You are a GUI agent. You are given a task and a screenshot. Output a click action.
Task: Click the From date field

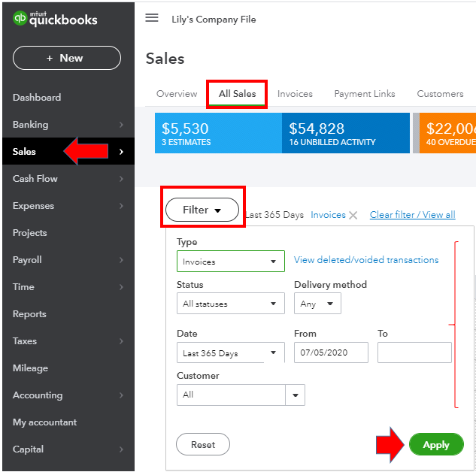click(x=331, y=352)
